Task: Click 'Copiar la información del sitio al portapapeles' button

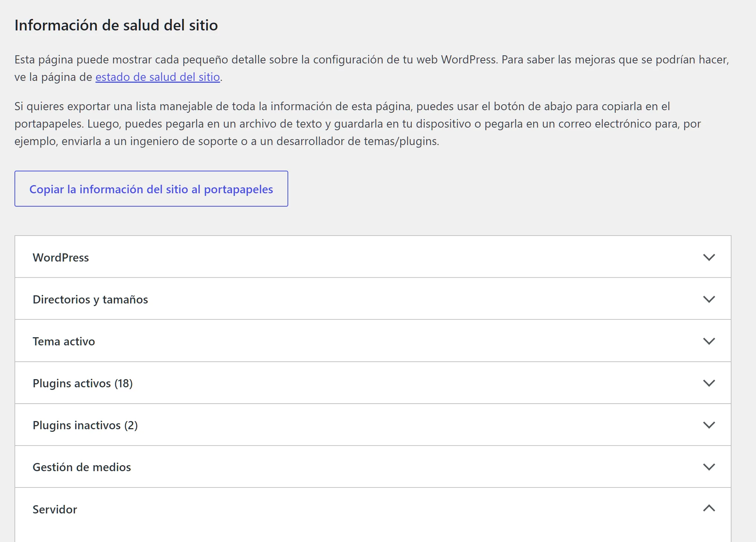Action: 151,189
